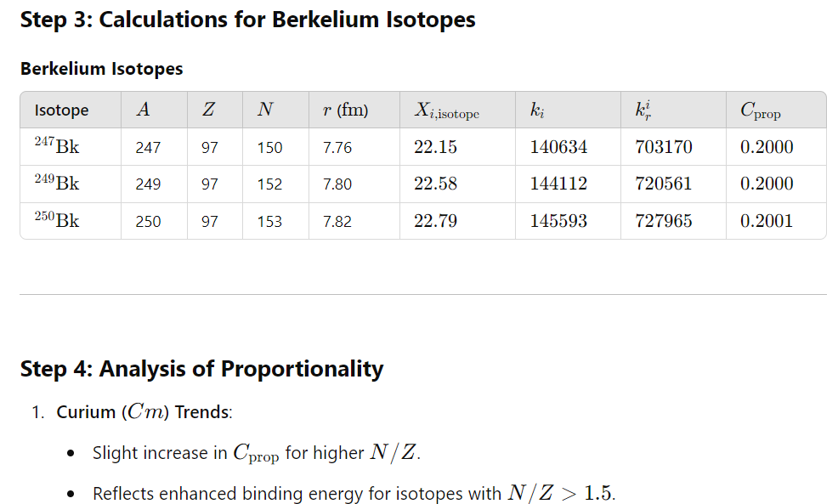Click the N column header

point(264,110)
